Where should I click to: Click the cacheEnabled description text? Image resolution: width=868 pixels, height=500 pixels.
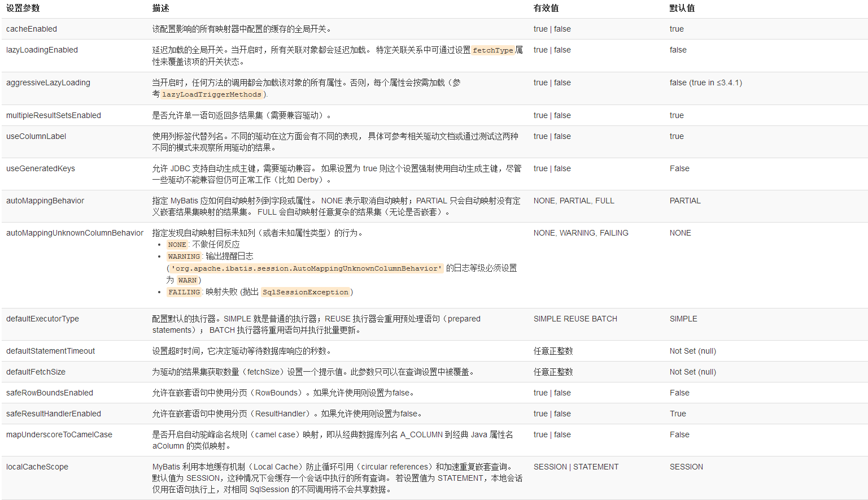(x=242, y=29)
